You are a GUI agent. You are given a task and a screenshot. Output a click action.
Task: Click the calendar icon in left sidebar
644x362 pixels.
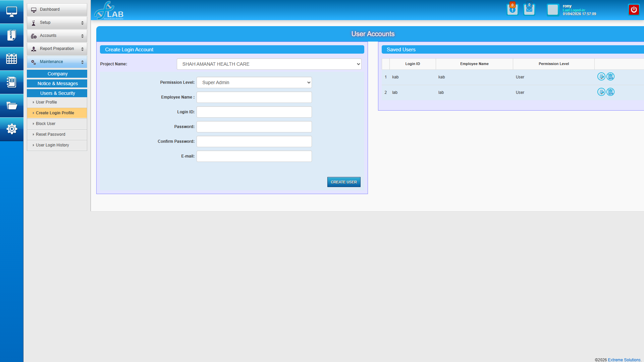point(11,59)
